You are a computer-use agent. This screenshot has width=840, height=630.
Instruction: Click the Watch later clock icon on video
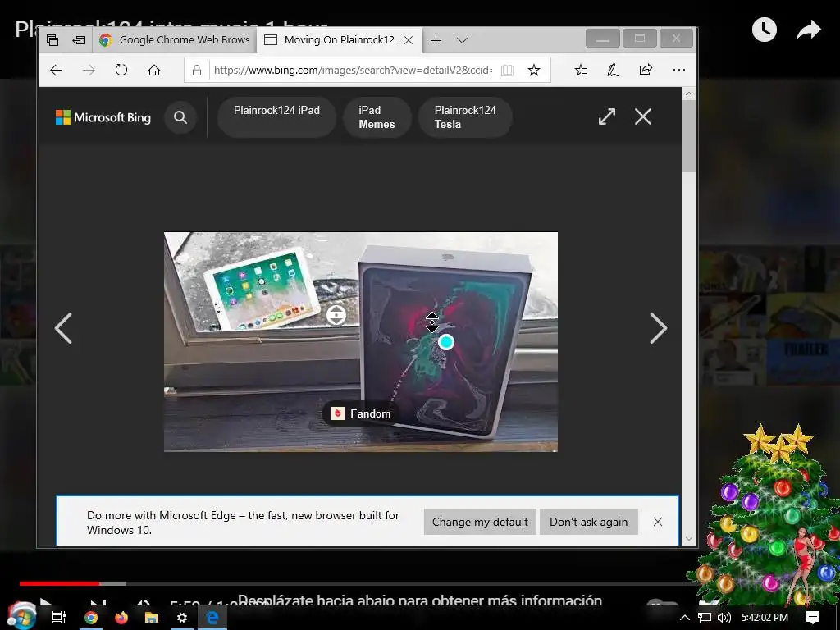click(764, 30)
